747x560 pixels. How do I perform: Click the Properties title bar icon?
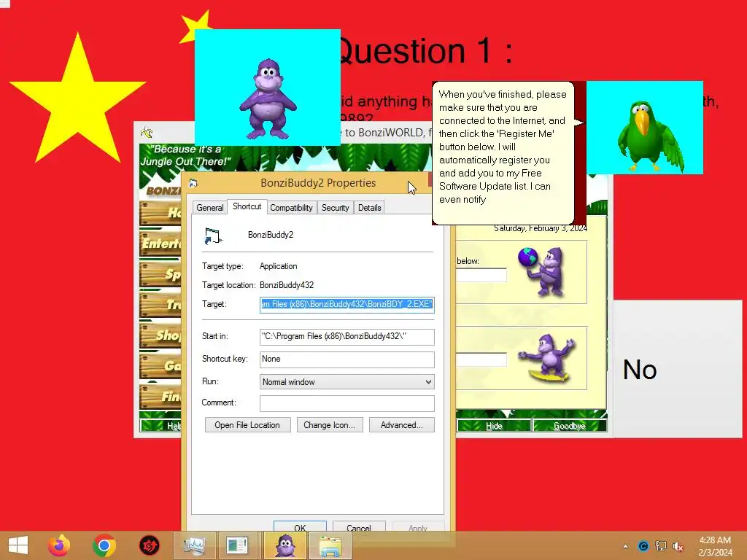coord(193,183)
